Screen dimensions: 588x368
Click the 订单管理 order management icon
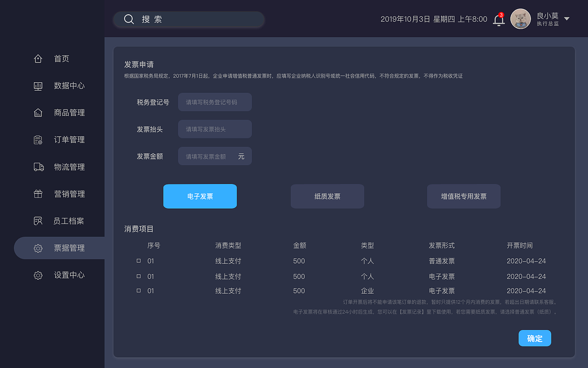pos(38,139)
